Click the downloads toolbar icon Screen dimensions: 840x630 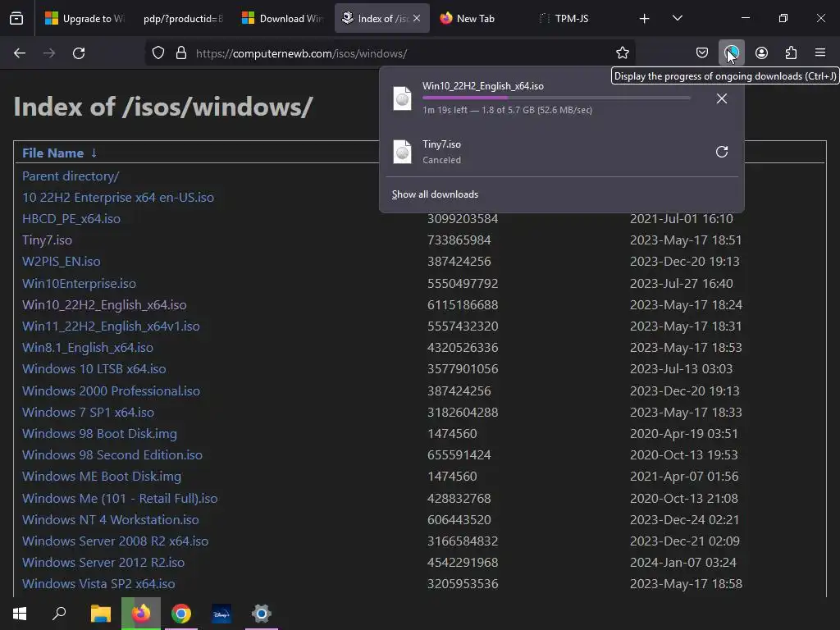[731, 53]
